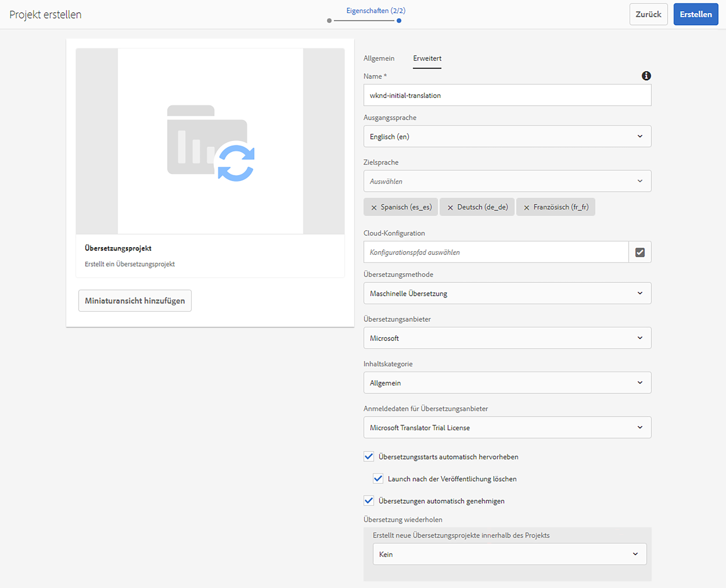Toggle Launch nach der Veröffentlichung löschen
Viewport: 726px width, 588px height.
point(378,478)
